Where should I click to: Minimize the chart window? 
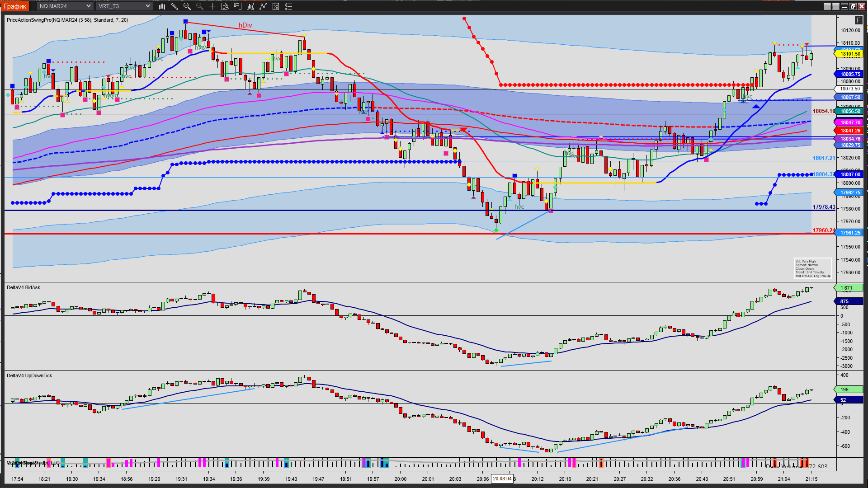click(844, 6)
